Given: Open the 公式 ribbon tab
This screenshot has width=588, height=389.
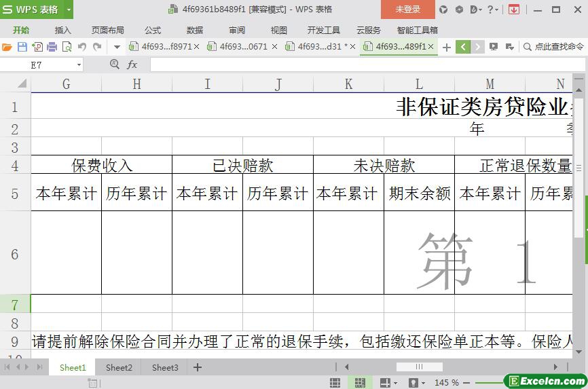Looking at the screenshot, I should tap(153, 30).
